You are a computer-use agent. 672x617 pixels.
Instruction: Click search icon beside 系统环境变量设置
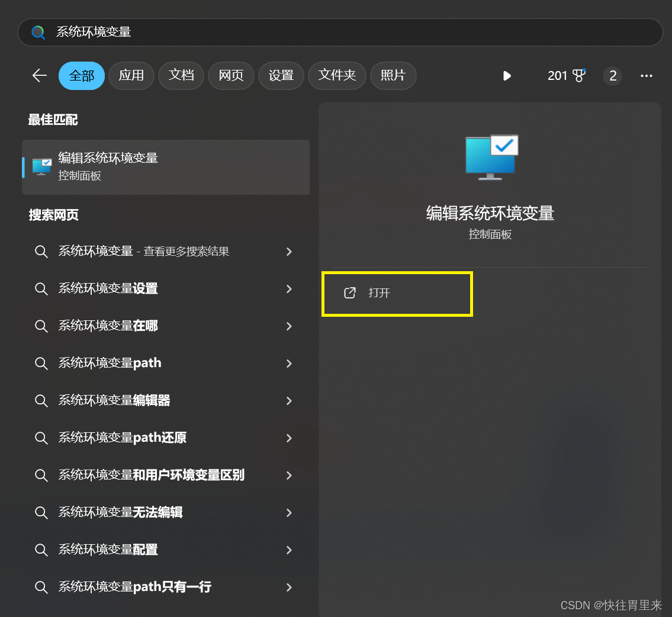pos(41,289)
